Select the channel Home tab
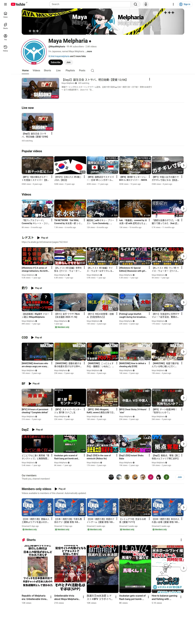Screen dimensions: 195x644 [x=25, y=71]
